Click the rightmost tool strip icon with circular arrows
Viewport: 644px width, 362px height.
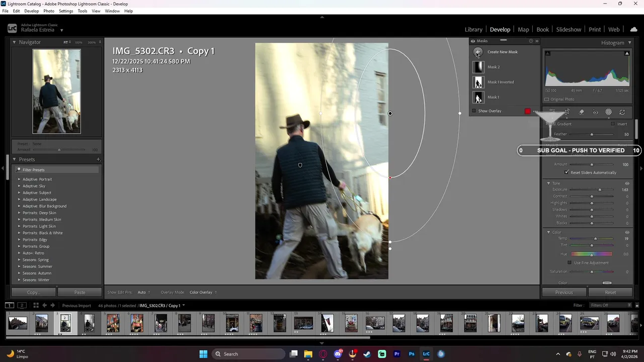(x=622, y=112)
